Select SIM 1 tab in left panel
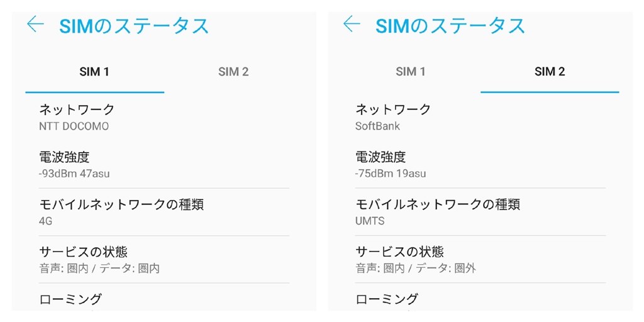The width and height of the screenshot is (644, 322). [x=94, y=72]
